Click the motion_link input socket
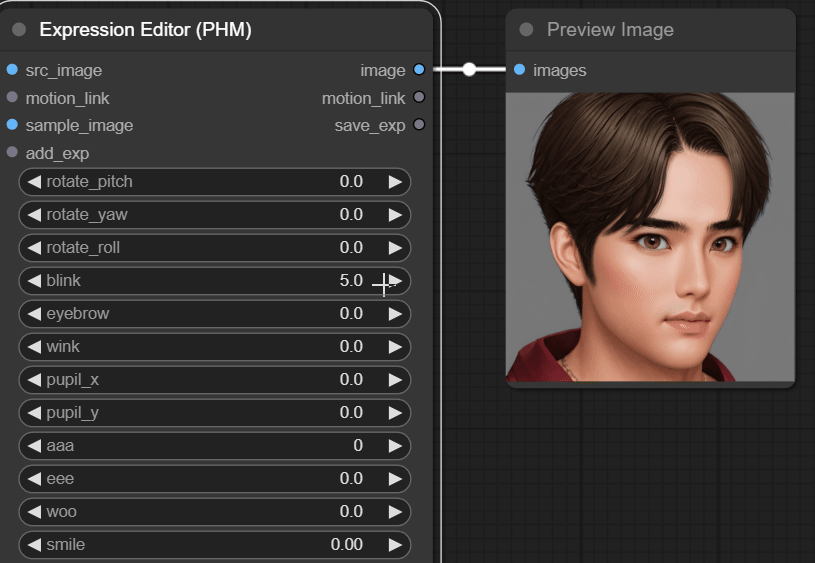The width and height of the screenshot is (815, 563). [x=12, y=97]
